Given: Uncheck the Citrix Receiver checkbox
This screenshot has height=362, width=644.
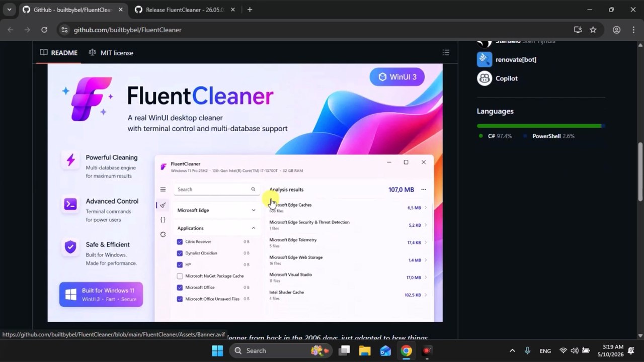Looking at the screenshot, I should (x=180, y=242).
